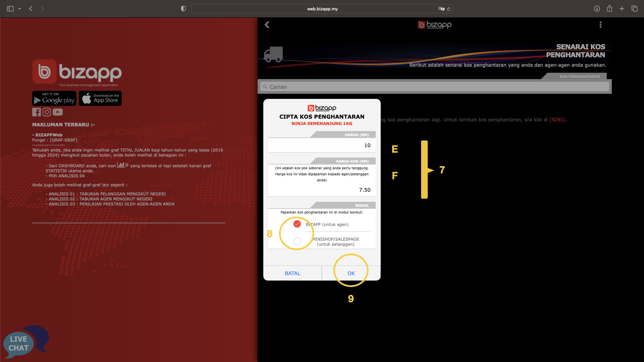Image resolution: width=644 pixels, height=362 pixels.
Task: Click the delivery truck icon
Action: [273, 54]
